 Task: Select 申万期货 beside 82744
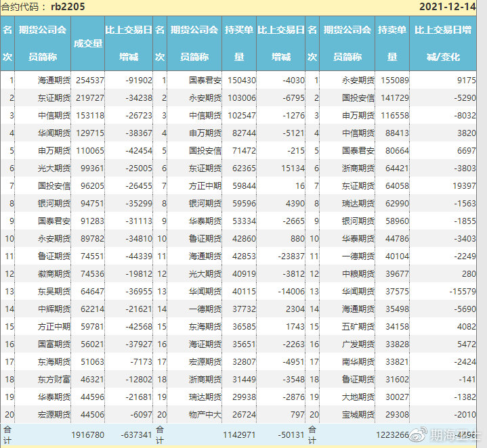tap(205, 133)
